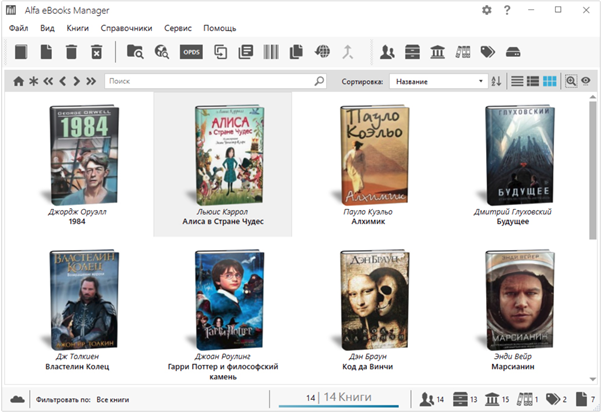The height and width of the screenshot is (413, 602).
Task: Click the OPDS catalog toolbar icon
Action: tap(191, 52)
